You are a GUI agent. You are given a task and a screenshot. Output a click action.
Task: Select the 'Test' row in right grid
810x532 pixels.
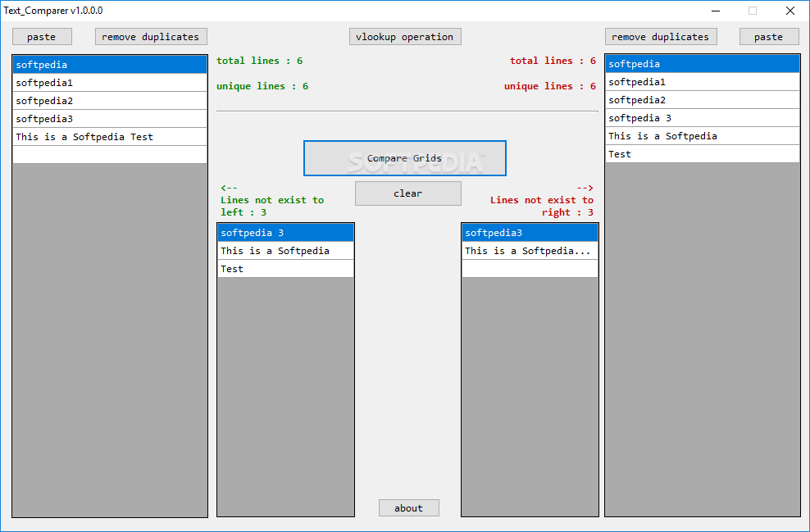[702, 154]
